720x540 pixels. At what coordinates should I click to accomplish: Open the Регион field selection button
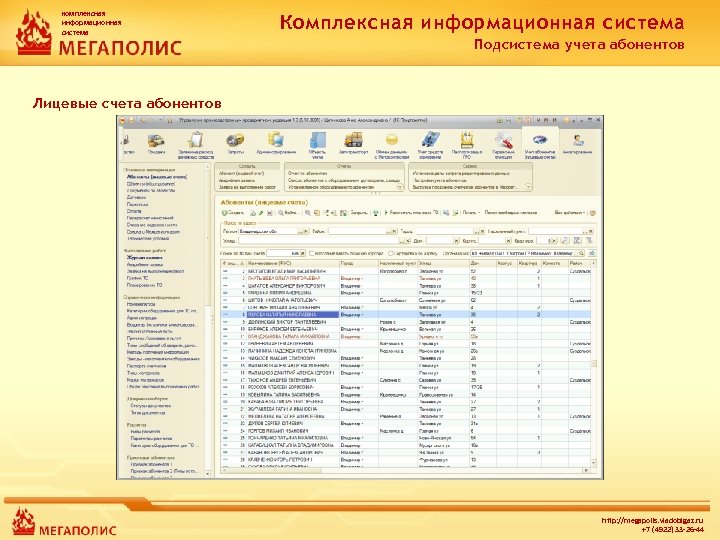tap(301, 231)
